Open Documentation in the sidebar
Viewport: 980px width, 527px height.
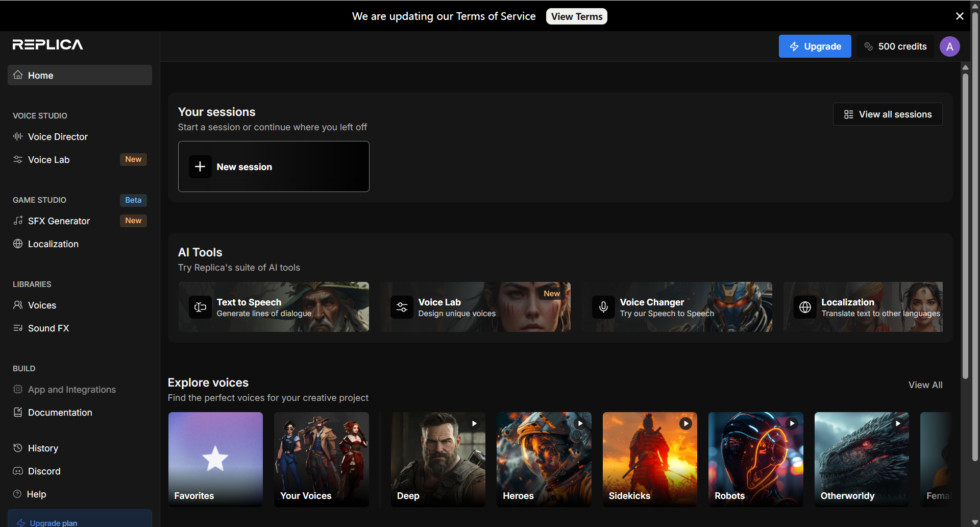80,412
